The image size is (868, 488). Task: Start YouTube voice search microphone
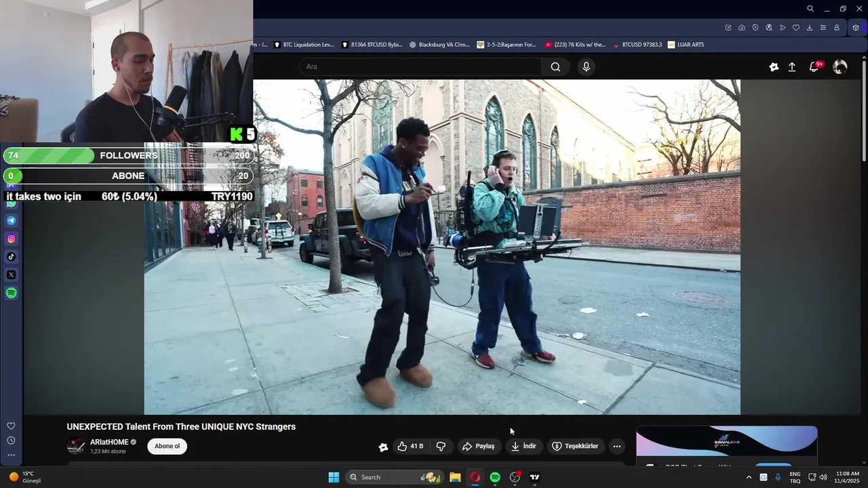587,66
